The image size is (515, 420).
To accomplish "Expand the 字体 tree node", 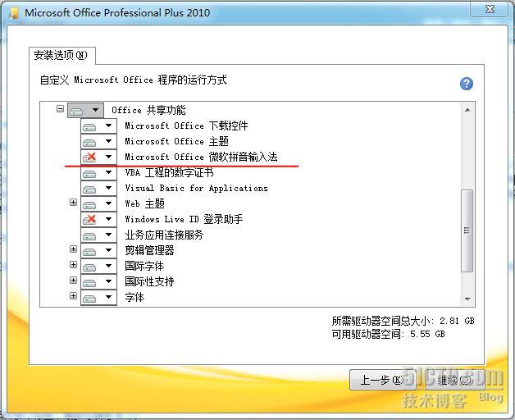I will pos(73,296).
